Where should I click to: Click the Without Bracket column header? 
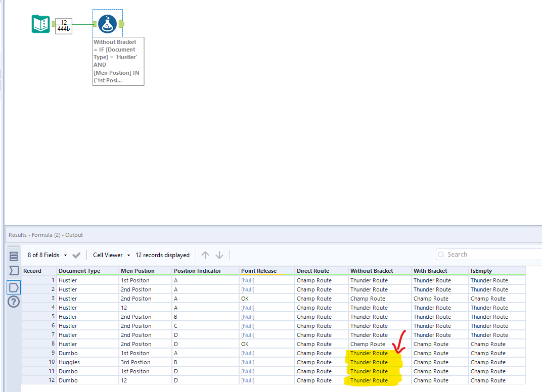pyautogui.click(x=372, y=271)
